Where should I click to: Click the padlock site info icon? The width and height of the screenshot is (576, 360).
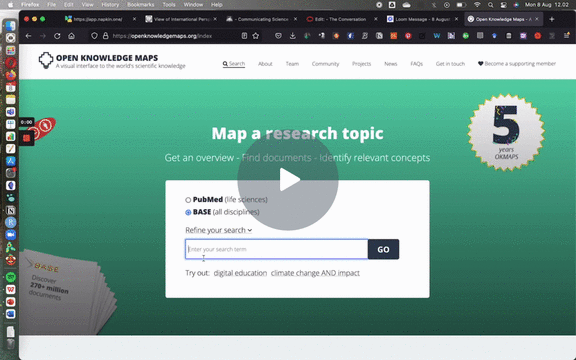pos(105,36)
